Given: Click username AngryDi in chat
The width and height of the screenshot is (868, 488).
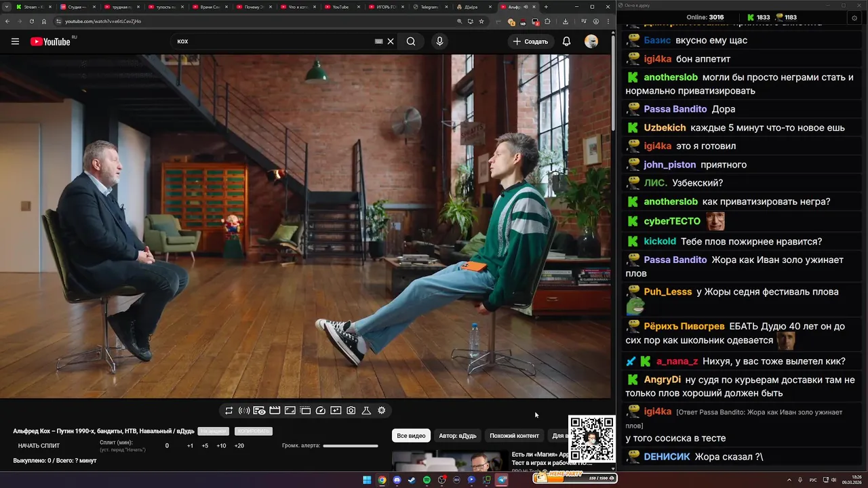Looking at the screenshot, I should click(x=662, y=380).
